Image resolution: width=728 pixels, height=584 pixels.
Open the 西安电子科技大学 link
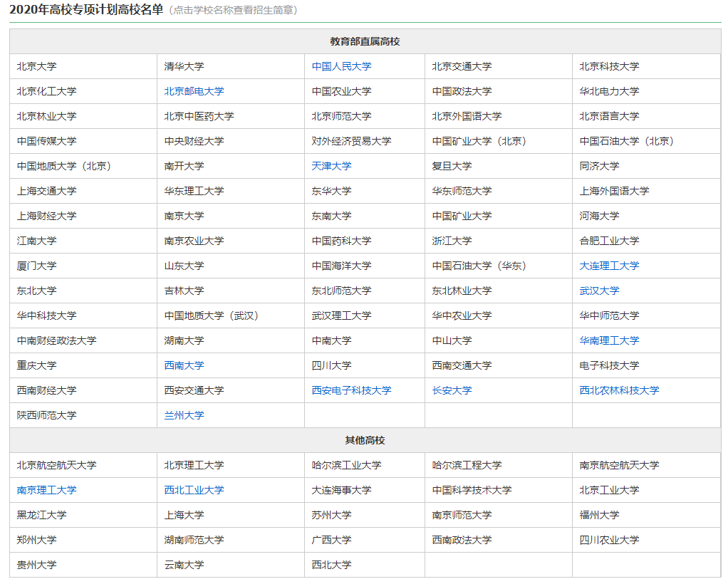point(351,390)
